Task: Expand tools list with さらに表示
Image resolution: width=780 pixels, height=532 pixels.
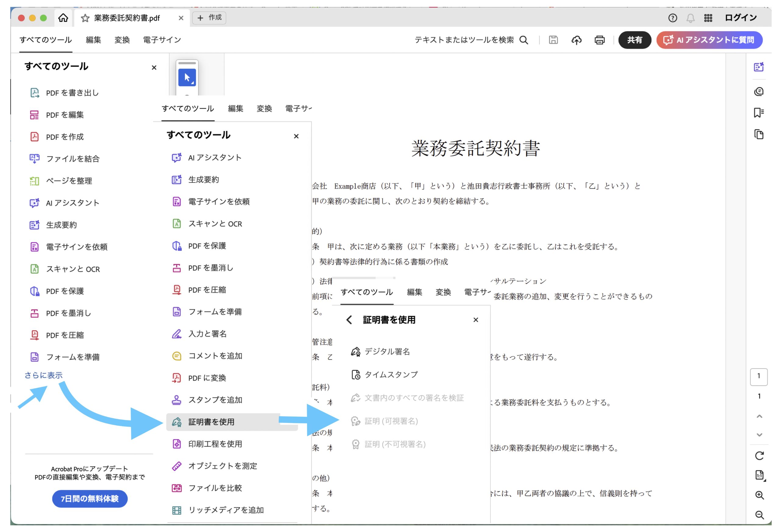Action: [x=44, y=375]
